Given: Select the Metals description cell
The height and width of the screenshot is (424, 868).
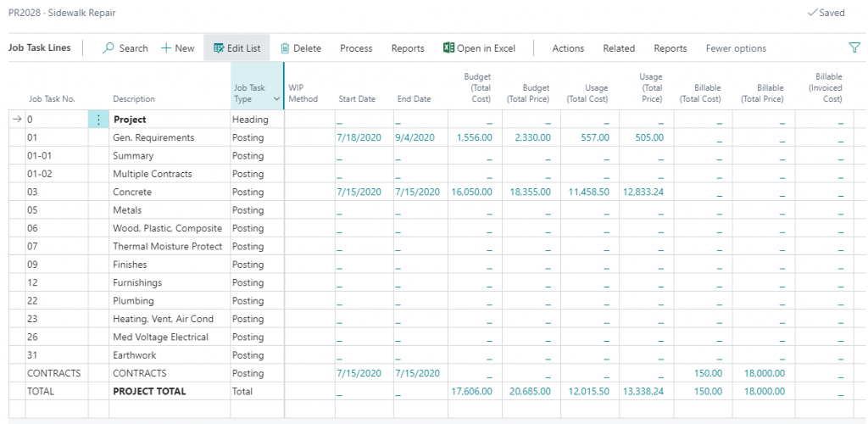Looking at the screenshot, I should tap(170, 209).
